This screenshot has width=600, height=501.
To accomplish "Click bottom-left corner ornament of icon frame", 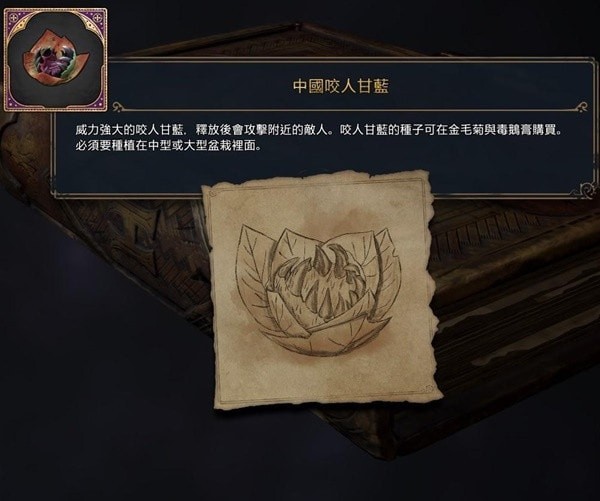I will point(12,103).
